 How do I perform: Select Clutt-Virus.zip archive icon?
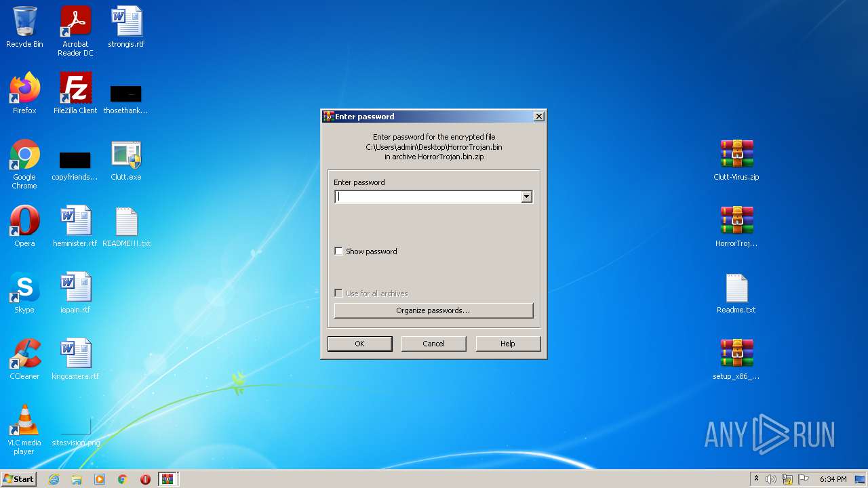[736, 160]
